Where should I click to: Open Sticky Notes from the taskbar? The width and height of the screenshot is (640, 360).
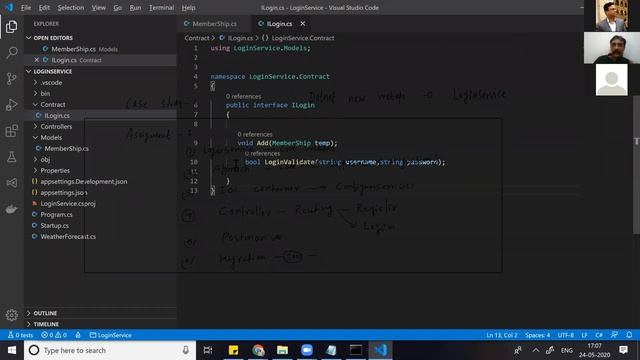coord(233,350)
